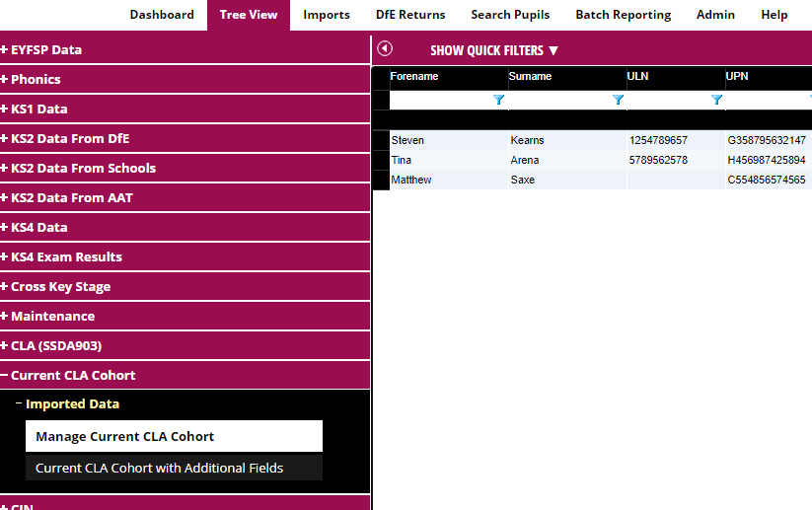The width and height of the screenshot is (812, 510).
Task: Click the Forename filter input field
Action: pos(440,100)
